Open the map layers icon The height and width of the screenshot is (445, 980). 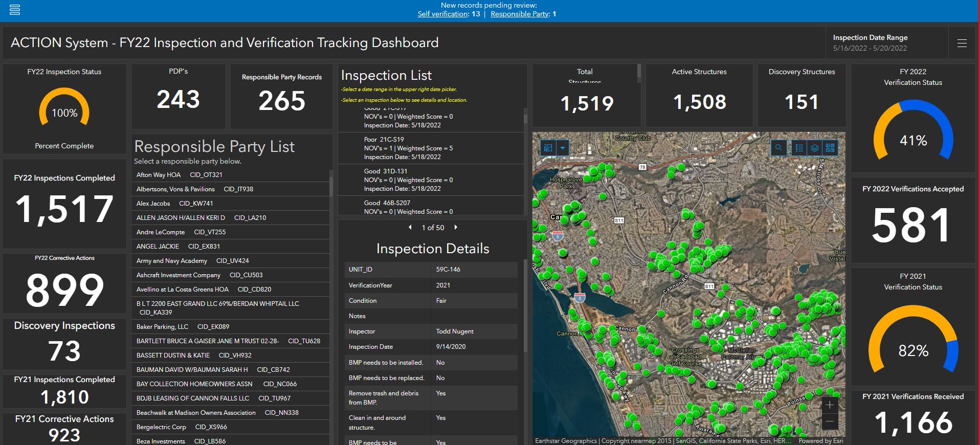(815, 148)
